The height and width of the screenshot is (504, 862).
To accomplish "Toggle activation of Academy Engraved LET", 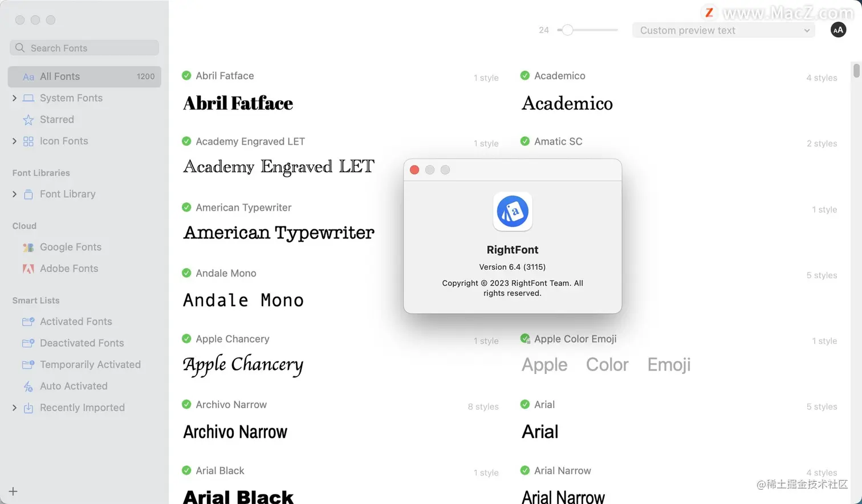I will (x=186, y=141).
